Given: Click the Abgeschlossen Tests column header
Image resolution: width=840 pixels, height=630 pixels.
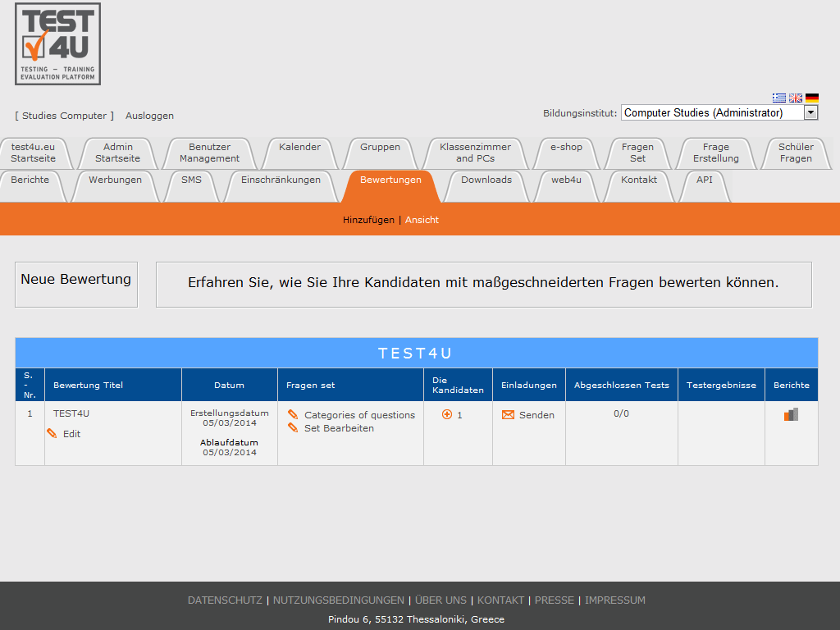Looking at the screenshot, I should click(x=622, y=386).
